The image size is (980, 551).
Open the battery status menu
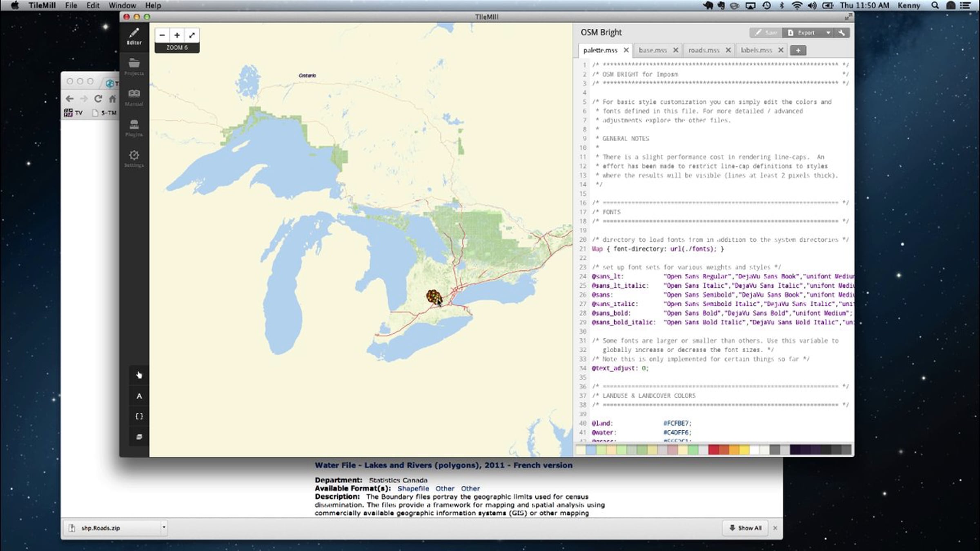point(828,5)
